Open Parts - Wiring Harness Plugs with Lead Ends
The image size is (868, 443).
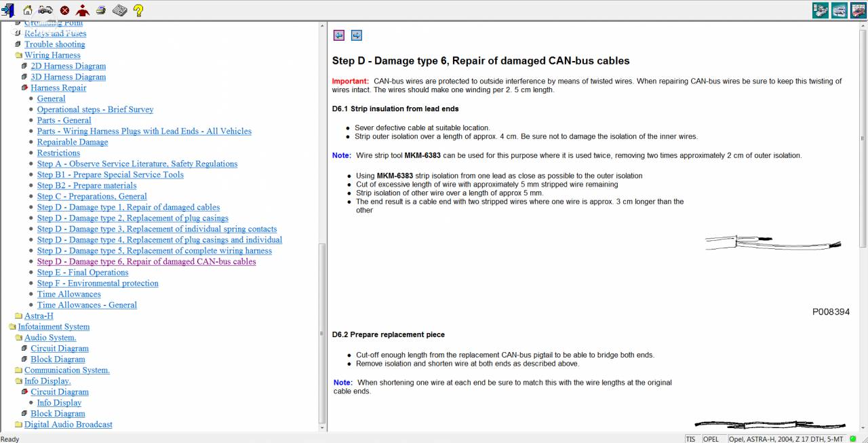(x=144, y=131)
